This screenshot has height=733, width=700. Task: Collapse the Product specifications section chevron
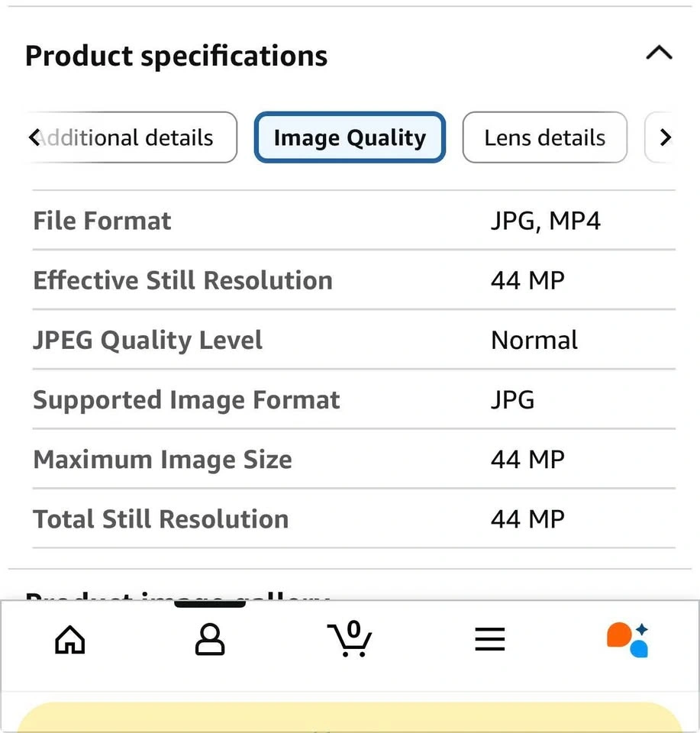659,53
